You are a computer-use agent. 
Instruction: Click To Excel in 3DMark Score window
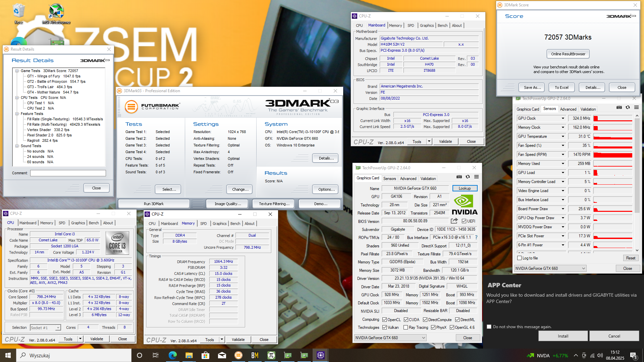click(561, 87)
